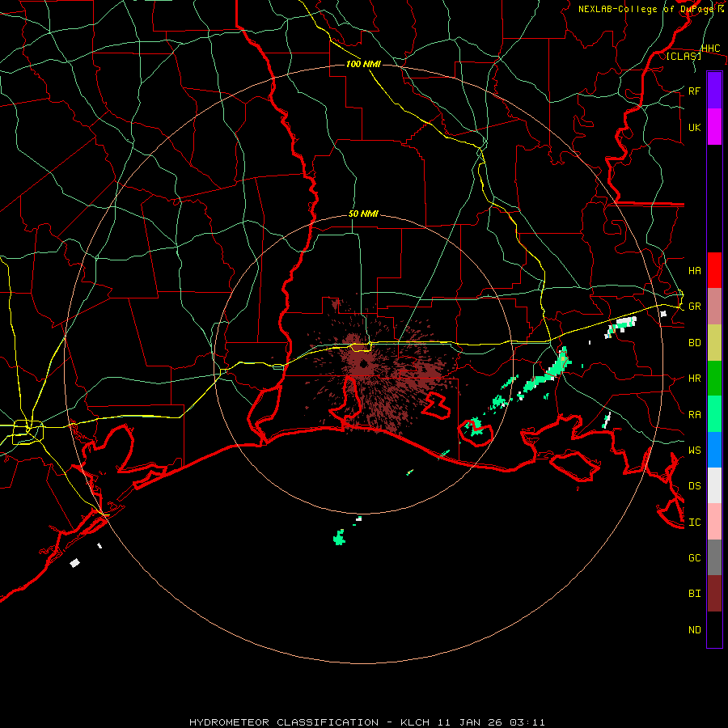Click the KLCH radar site center dot
This screenshot has width=728, height=728.
(x=363, y=365)
